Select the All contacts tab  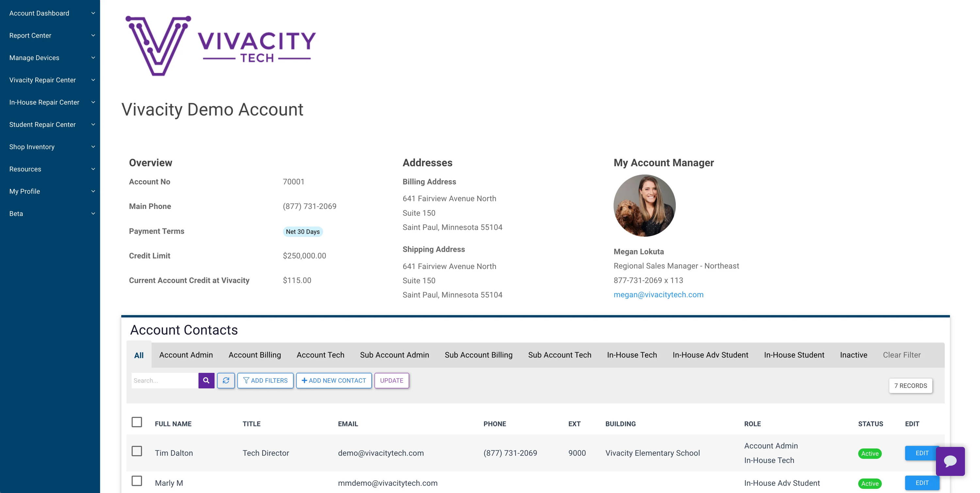tap(139, 355)
